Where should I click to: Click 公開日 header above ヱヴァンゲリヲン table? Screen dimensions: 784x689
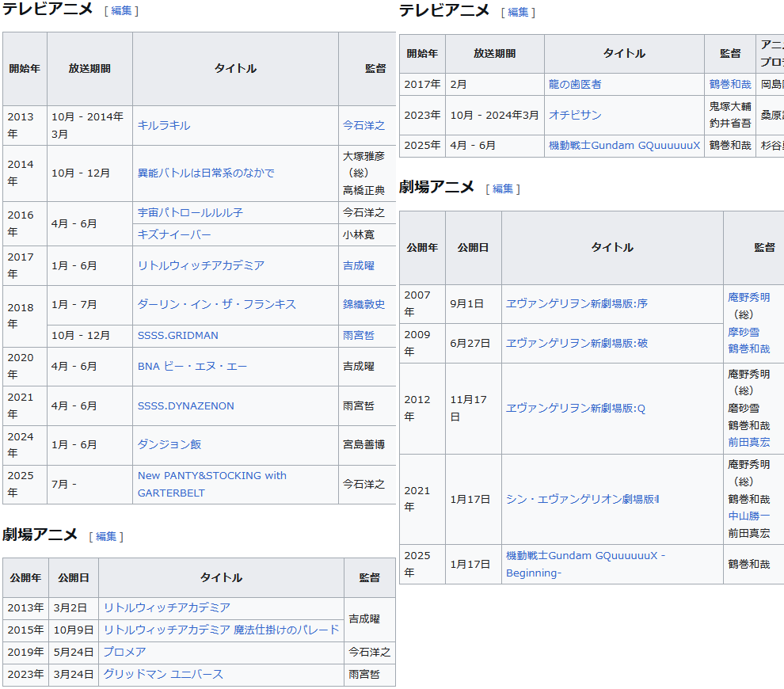(473, 248)
